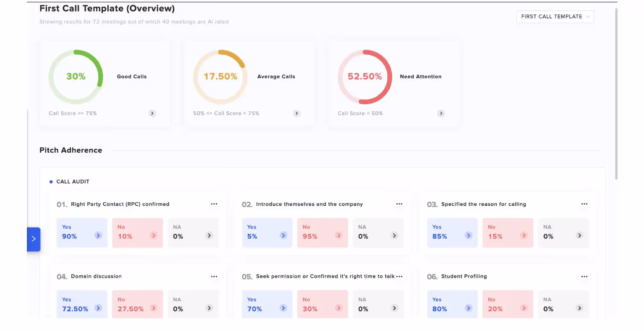Screen dimensions: 644x331
Task: Open Good Calls details arrow
Action: (x=152, y=113)
